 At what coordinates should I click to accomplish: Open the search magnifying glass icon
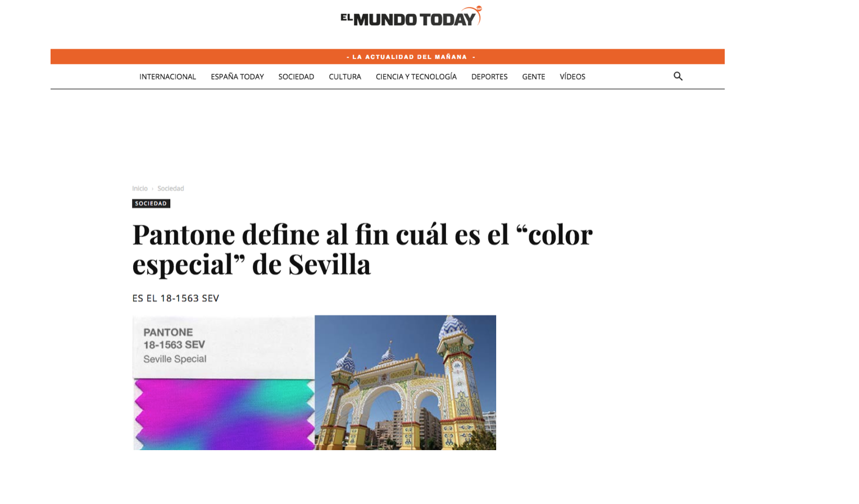point(678,76)
